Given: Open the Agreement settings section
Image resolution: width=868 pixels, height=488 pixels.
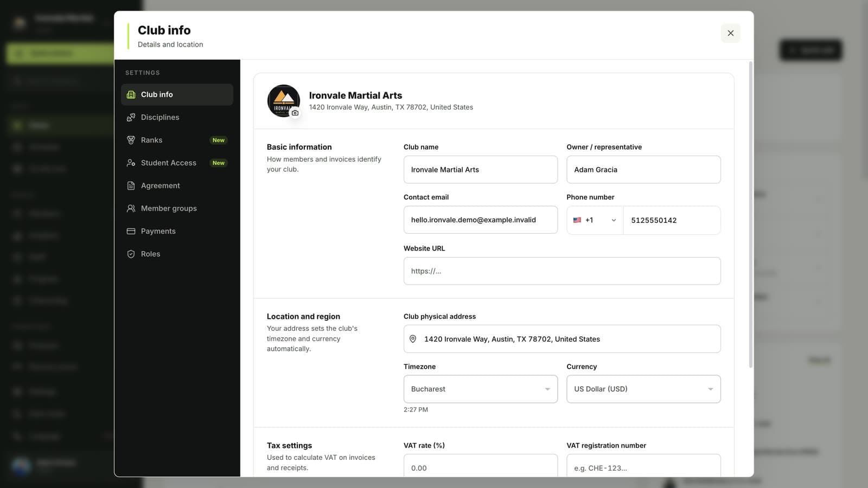Looking at the screenshot, I should point(177,185).
